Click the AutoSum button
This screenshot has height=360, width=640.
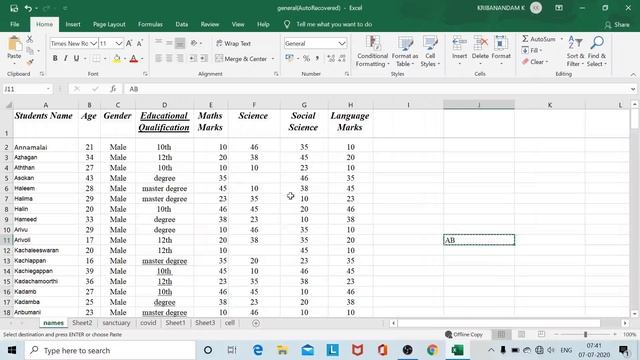click(539, 39)
